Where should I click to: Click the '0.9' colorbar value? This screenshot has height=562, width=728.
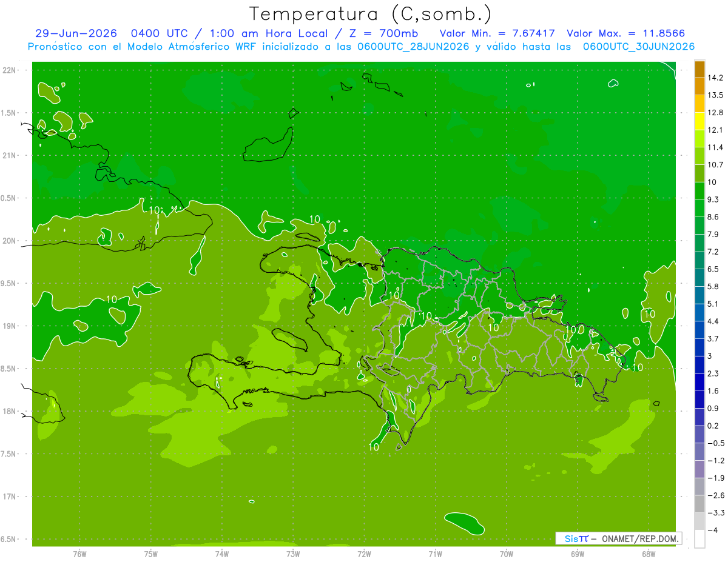click(713, 408)
